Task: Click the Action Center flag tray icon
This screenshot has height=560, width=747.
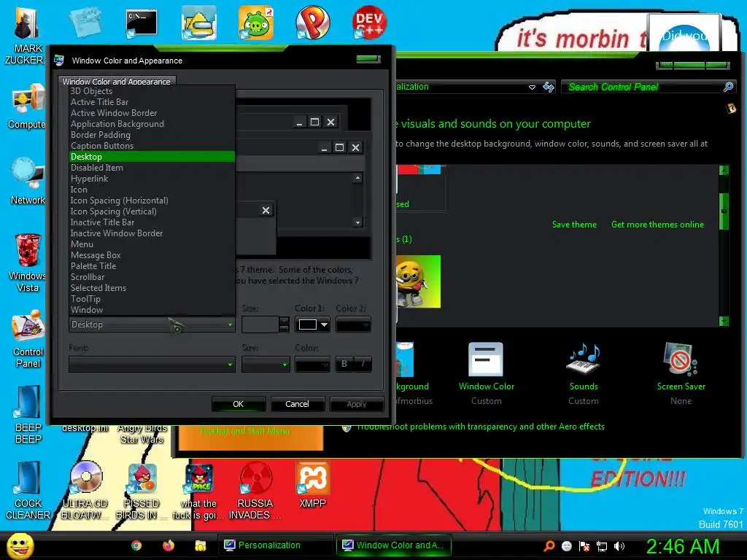Action: tap(584, 546)
